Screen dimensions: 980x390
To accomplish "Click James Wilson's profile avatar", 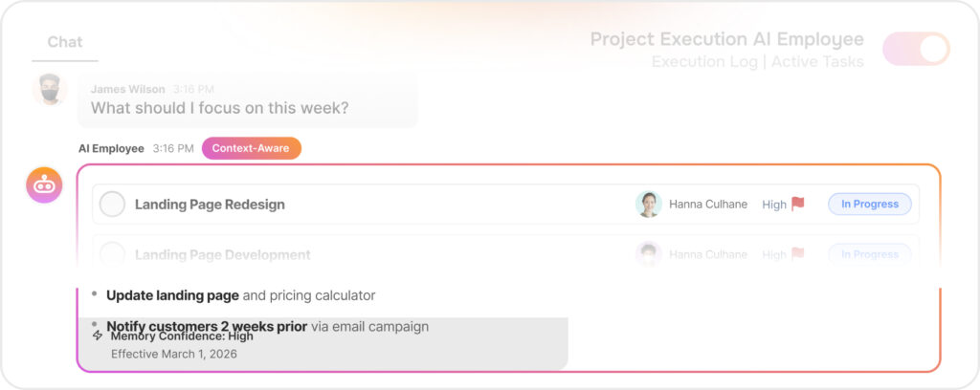I will coord(50,89).
